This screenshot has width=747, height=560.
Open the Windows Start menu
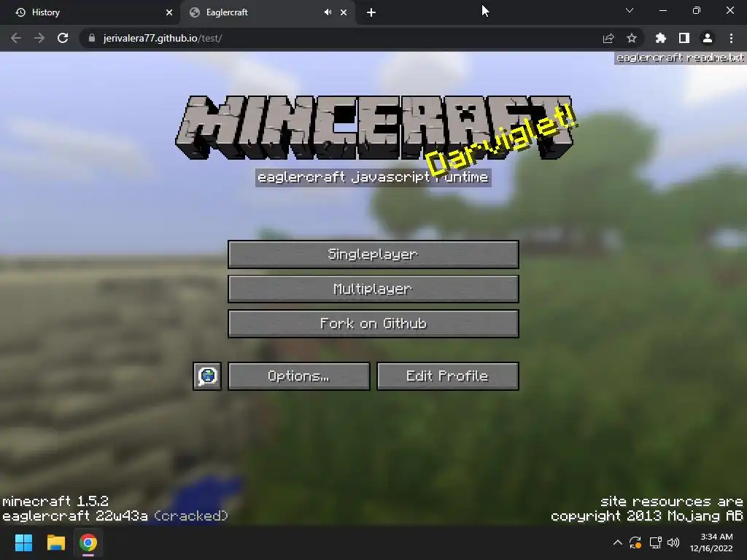pyautogui.click(x=23, y=542)
